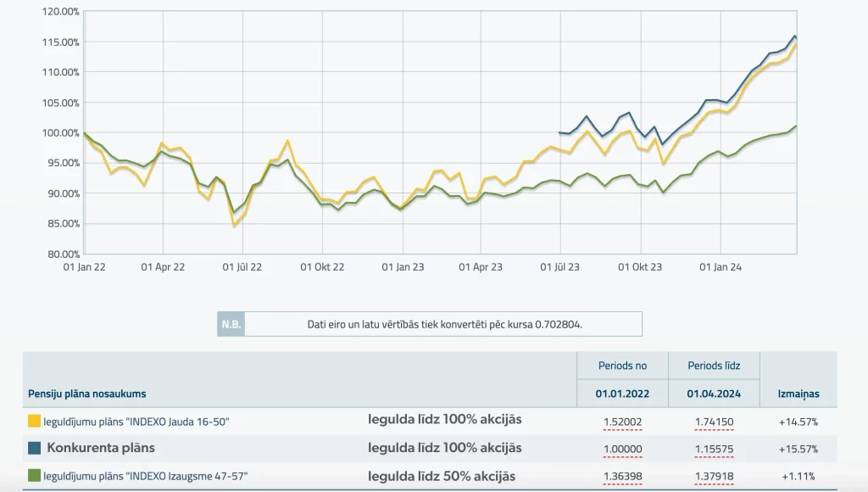
Task: Click the 01 Apr 23 axis label
Action: pyautogui.click(x=481, y=267)
